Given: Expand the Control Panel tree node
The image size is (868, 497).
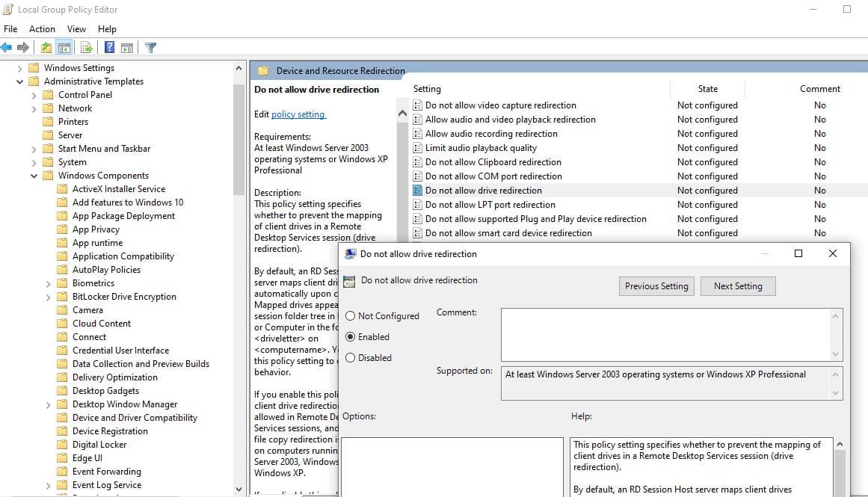Looking at the screenshot, I should click(34, 95).
